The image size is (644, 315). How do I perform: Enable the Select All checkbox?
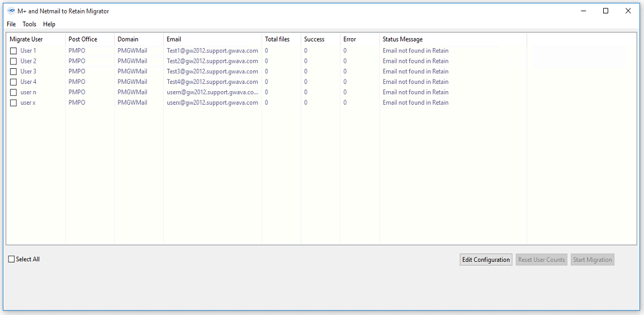point(12,259)
